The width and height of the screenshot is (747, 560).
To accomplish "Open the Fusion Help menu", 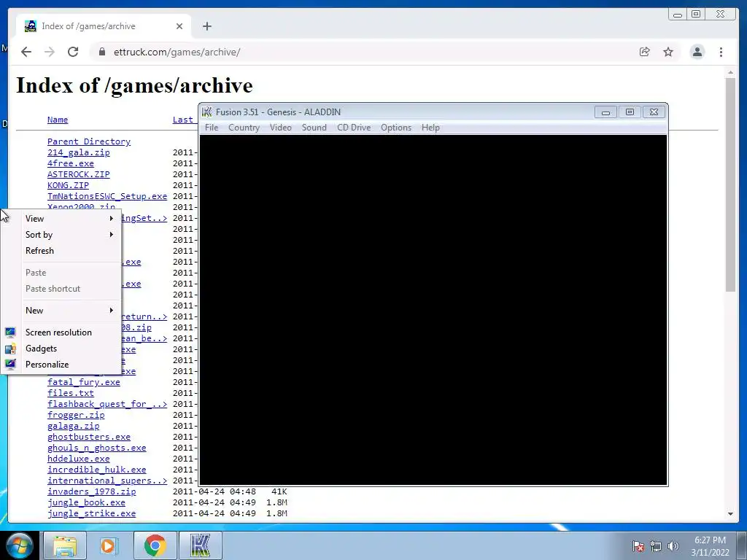I will pos(430,128).
